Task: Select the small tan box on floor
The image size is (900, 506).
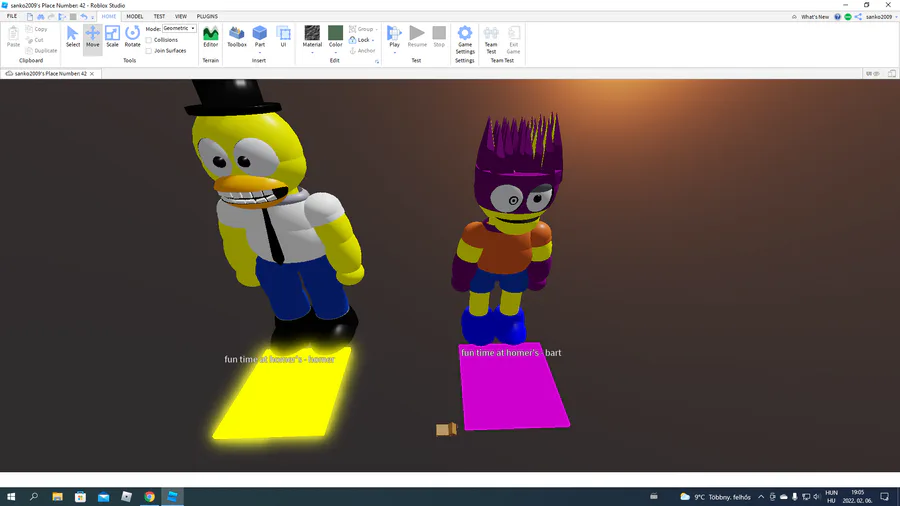Action: [446, 429]
